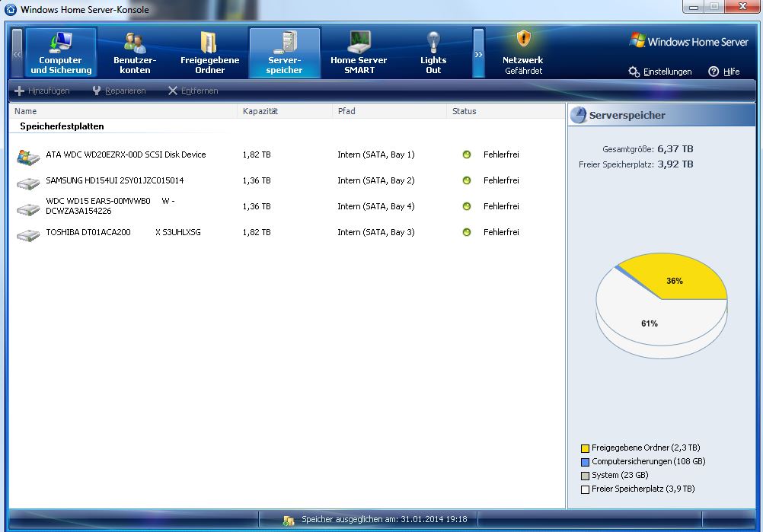Viewport: 763px width, 532px height.
Task: Click the system disk icon for ATA WDC
Action: click(27, 157)
